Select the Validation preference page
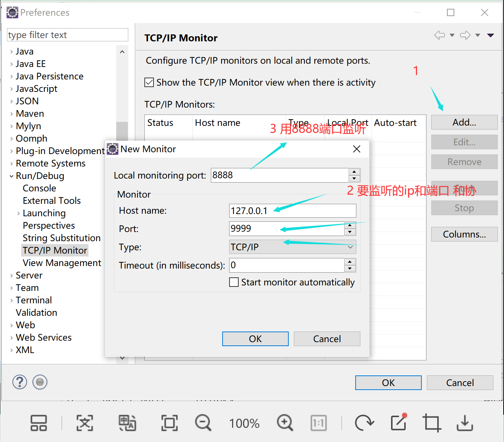The width and height of the screenshot is (504, 442). (x=37, y=312)
